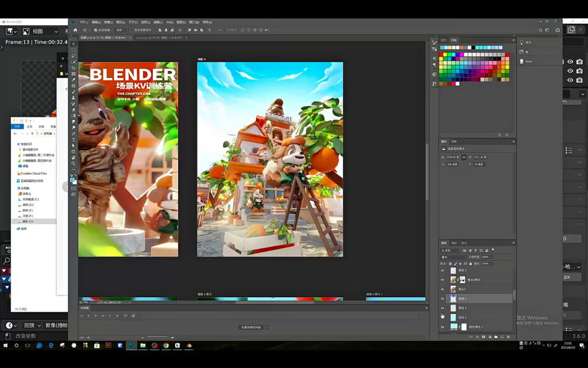Screen dimensions: 588x368
Task: Select the Move tool in the toolbar
Action: [x=73, y=44]
